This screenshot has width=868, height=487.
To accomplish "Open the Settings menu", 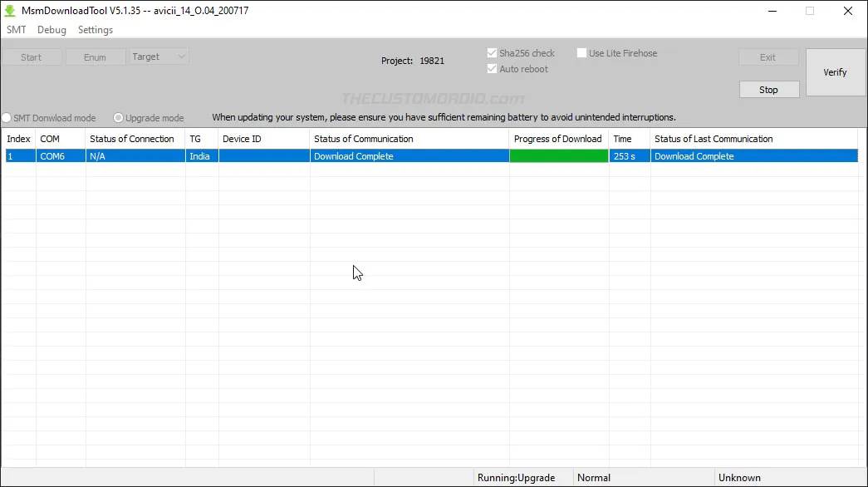I will (x=95, y=29).
